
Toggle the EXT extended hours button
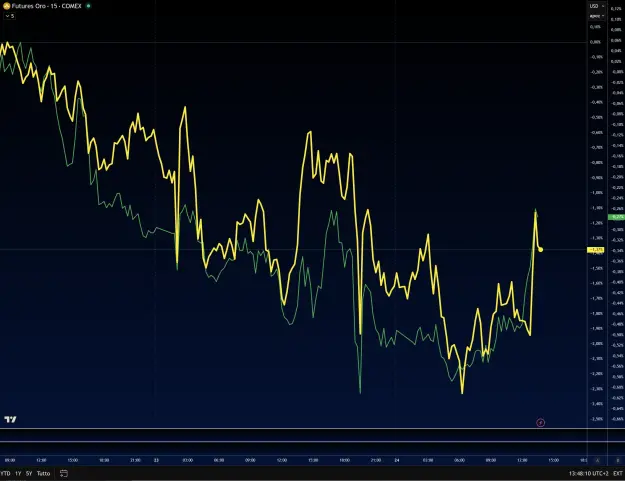(618, 473)
